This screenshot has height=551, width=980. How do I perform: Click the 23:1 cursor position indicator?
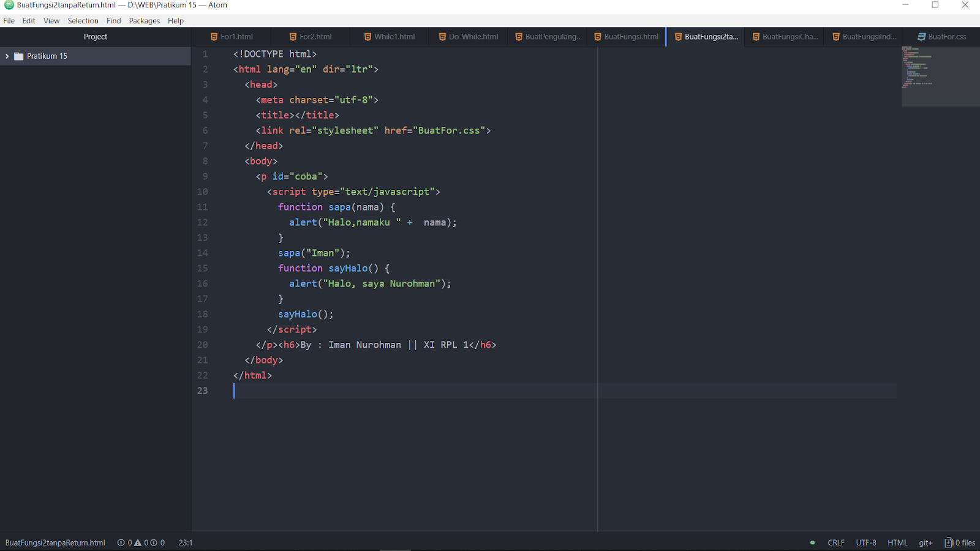point(185,542)
